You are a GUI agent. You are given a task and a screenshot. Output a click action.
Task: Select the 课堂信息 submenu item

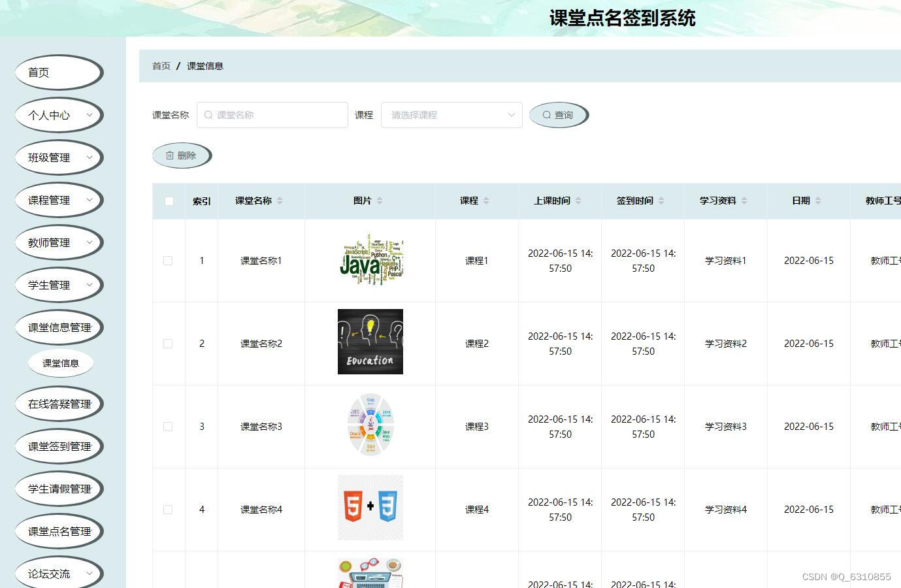[61, 363]
